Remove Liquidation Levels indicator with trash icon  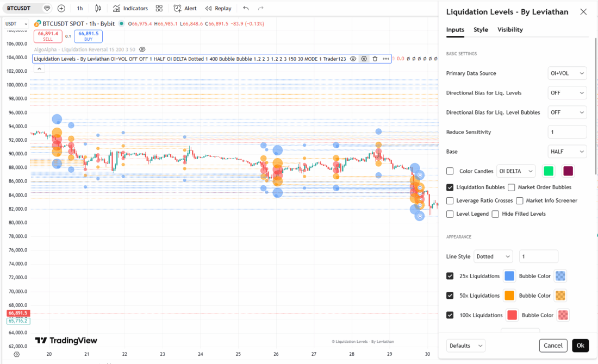tap(375, 59)
